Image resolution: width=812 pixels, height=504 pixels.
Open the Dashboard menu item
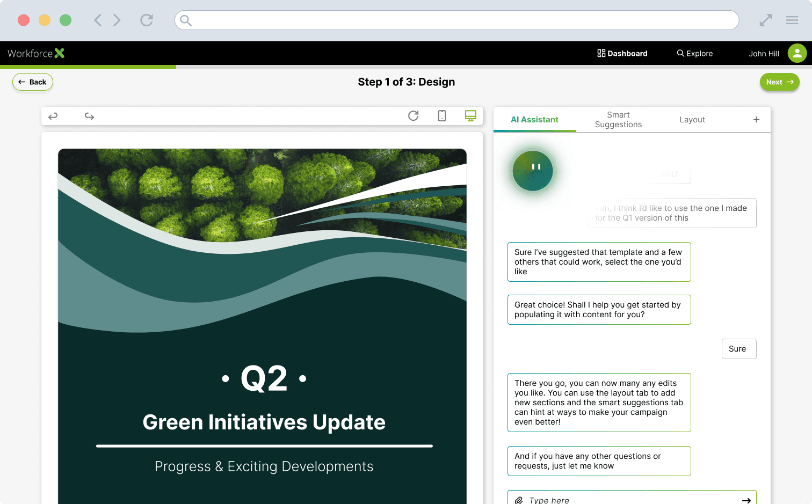[x=622, y=53]
